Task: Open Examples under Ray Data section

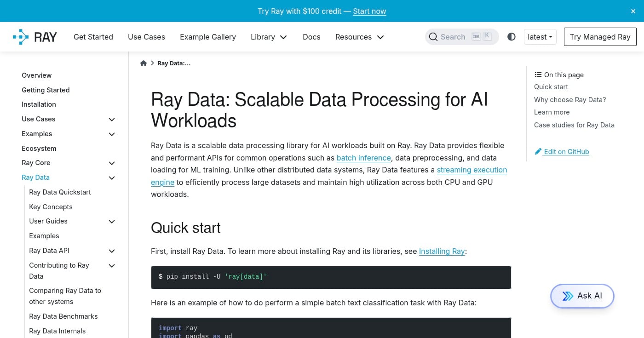Action: tap(44, 236)
